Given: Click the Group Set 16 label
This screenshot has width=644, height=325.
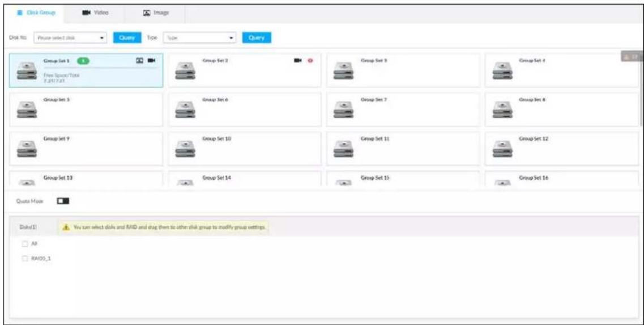Looking at the screenshot, I should tap(534, 178).
